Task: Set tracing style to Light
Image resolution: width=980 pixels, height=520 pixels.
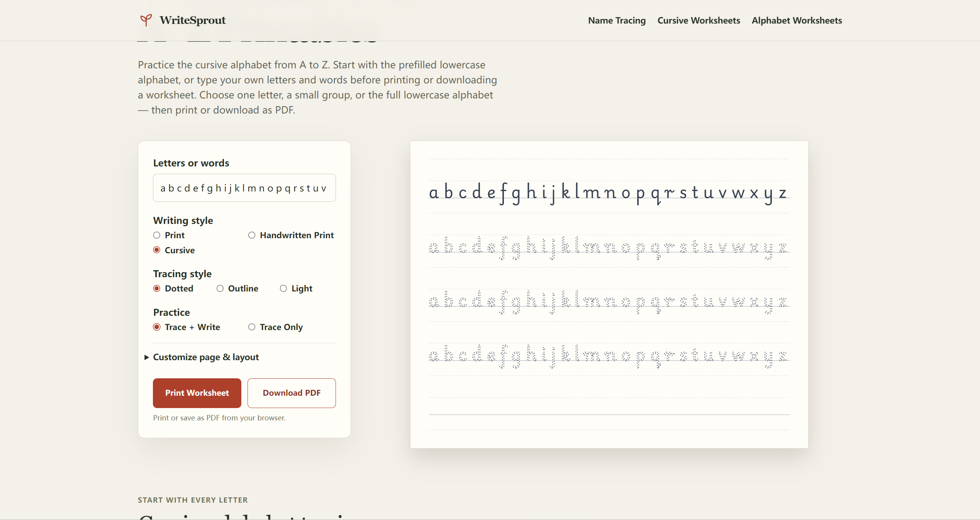Action: click(296, 288)
